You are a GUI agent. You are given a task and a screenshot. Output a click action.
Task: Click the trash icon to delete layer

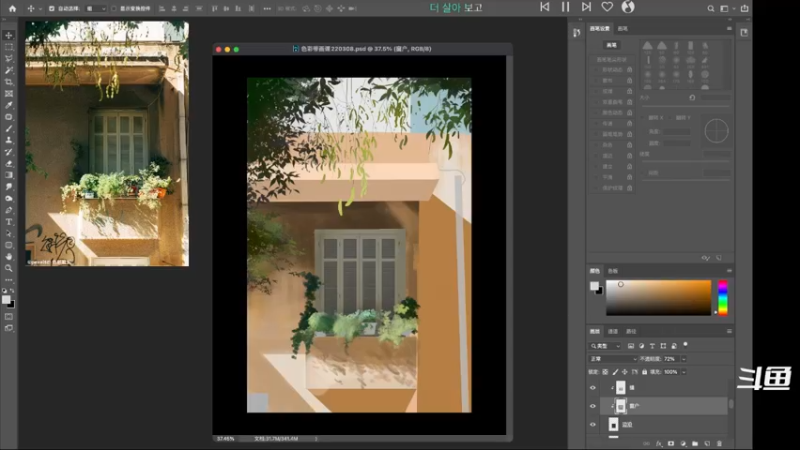719,444
